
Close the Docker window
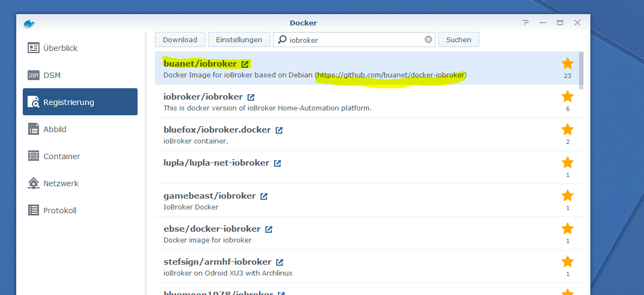[x=577, y=23]
